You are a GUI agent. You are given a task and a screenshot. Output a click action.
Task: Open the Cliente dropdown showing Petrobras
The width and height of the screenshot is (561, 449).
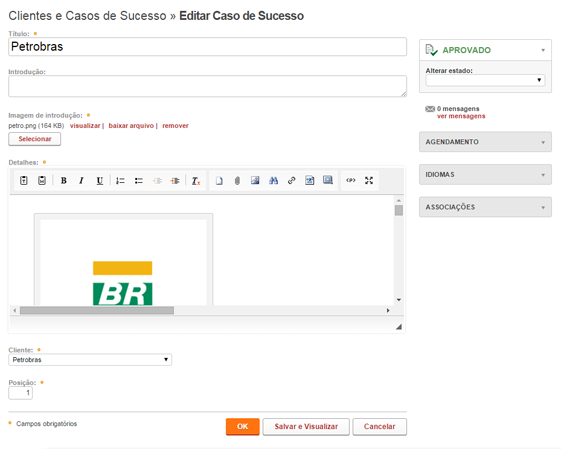pyautogui.click(x=90, y=360)
